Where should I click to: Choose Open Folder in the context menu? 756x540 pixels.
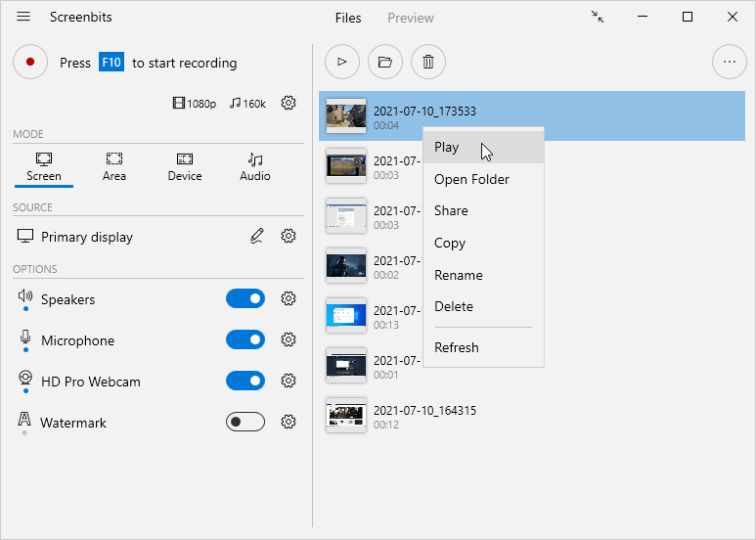click(483, 179)
